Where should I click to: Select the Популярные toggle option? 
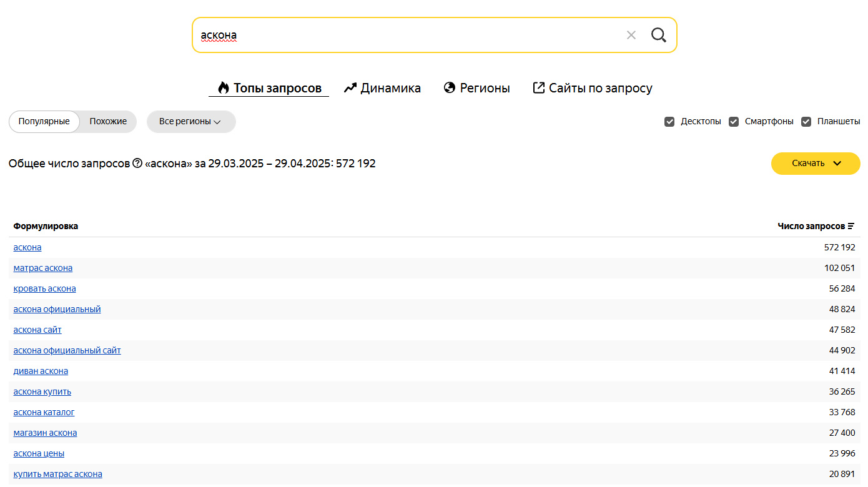pyautogui.click(x=44, y=122)
